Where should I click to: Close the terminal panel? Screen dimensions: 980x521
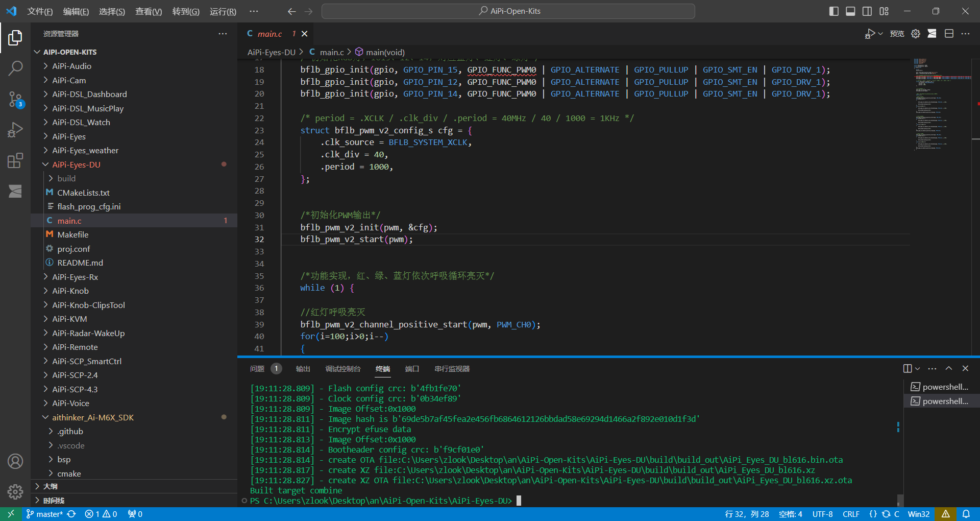click(965, 369)
